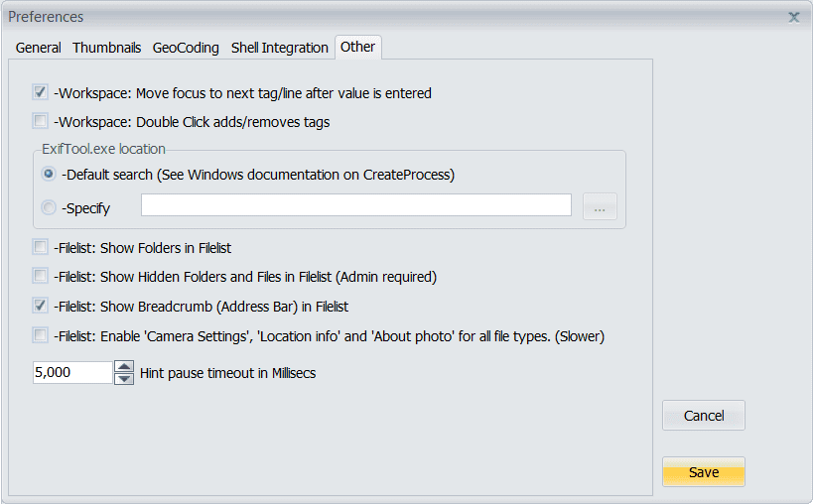The image size is (813, 504).
Task: Increase hint pause timeout with up arrow
Action: click(x=124, y=367)
